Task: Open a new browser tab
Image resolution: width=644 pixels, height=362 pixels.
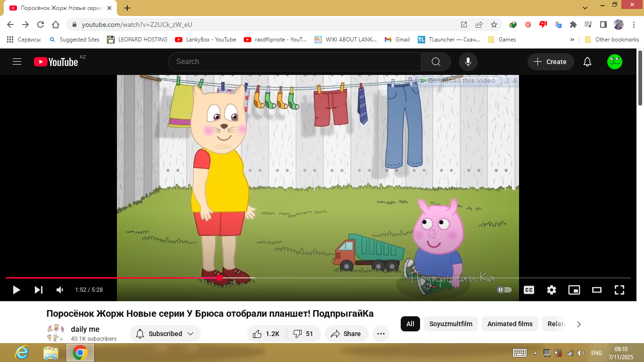Action: click(x=127, y=8)
